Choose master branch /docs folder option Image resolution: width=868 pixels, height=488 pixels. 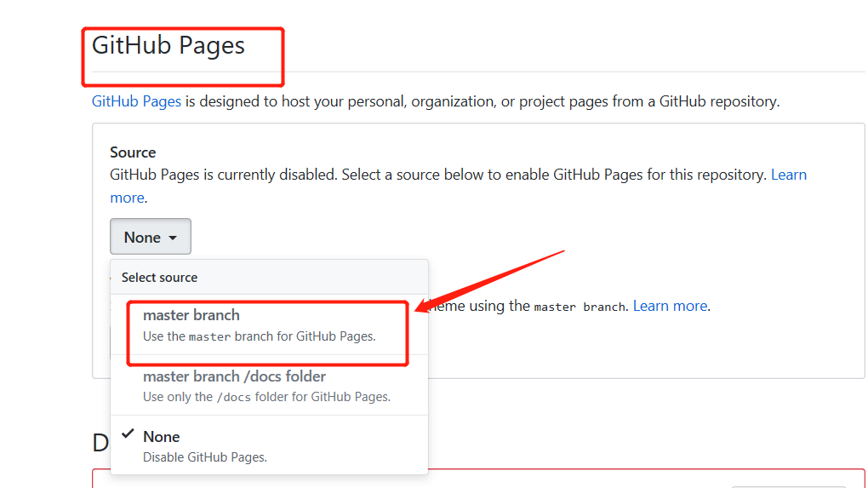pyautogui.click(x=269, y=386)
